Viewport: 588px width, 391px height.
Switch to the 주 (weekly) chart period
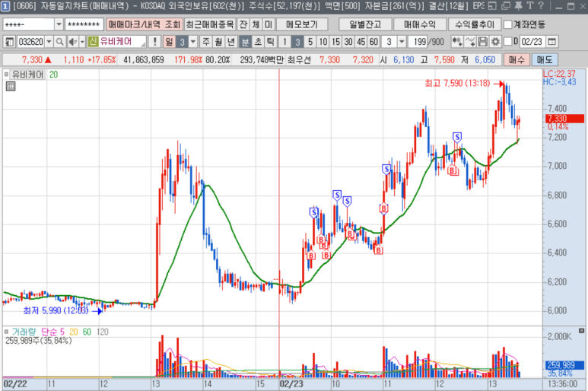pyautogui.click(x=206, y=41)
